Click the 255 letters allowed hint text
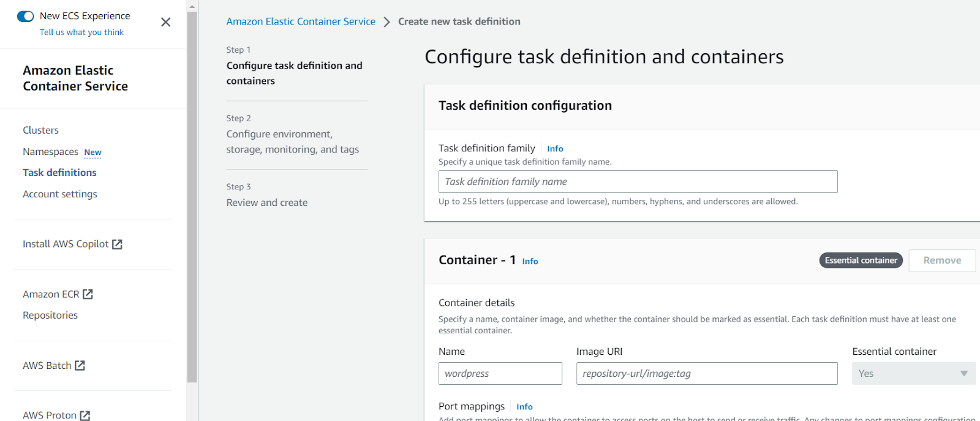 point(618,202)
